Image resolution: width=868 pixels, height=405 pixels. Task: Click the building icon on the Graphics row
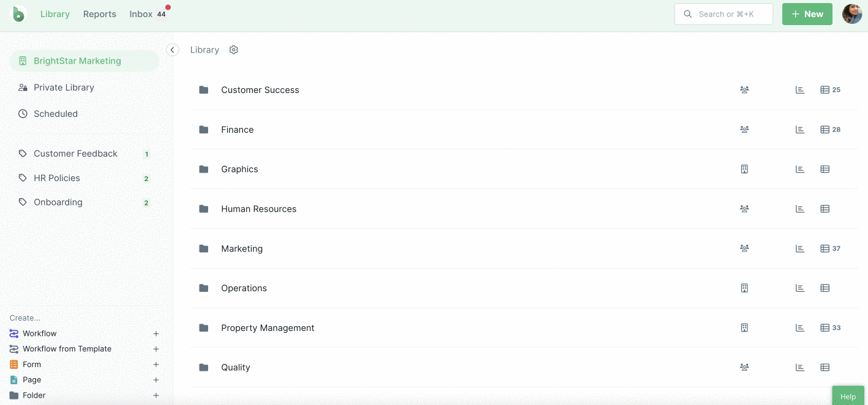(x=744, y=169)
